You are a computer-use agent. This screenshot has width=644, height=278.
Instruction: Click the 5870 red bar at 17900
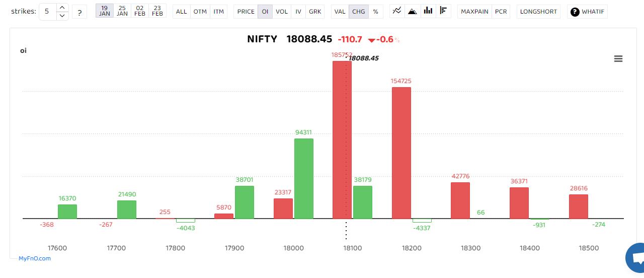click(224, 216)
